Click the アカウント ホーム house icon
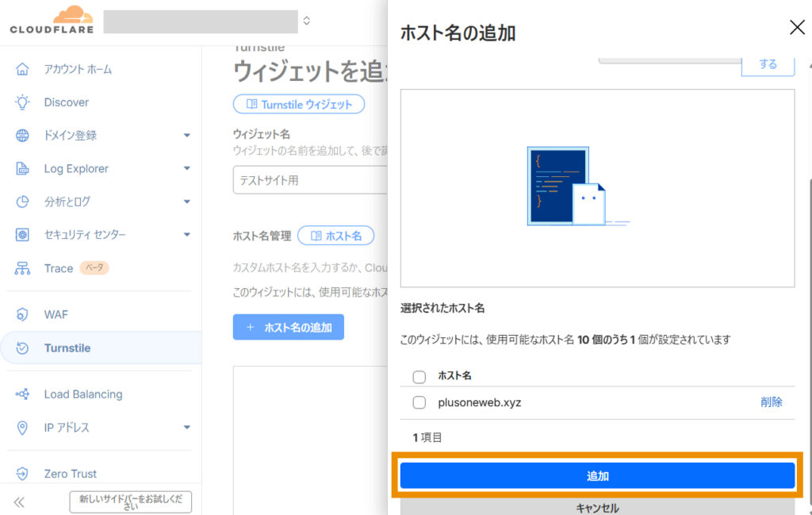The height and width of the screenshot is (515, 812). (x=23, y=69)
